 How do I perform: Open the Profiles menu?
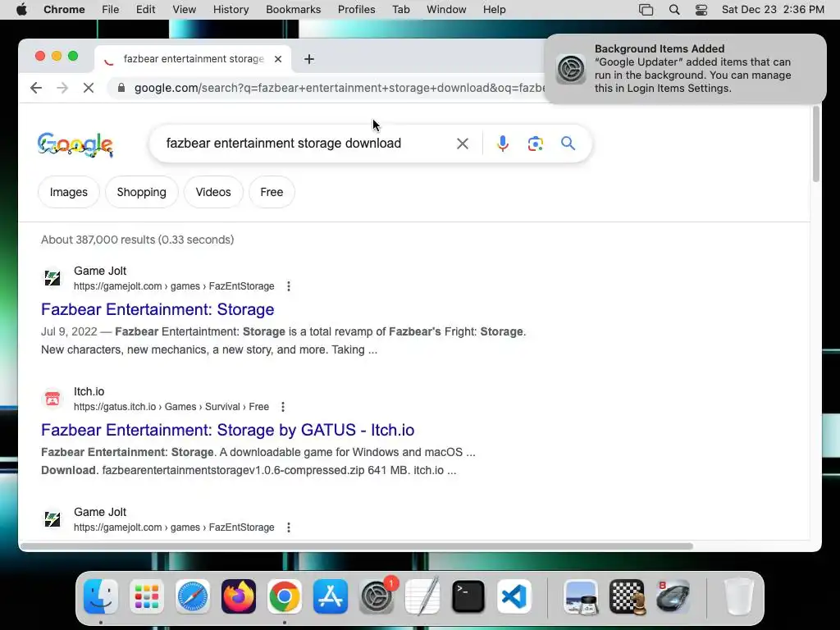[x=356, y=10]
